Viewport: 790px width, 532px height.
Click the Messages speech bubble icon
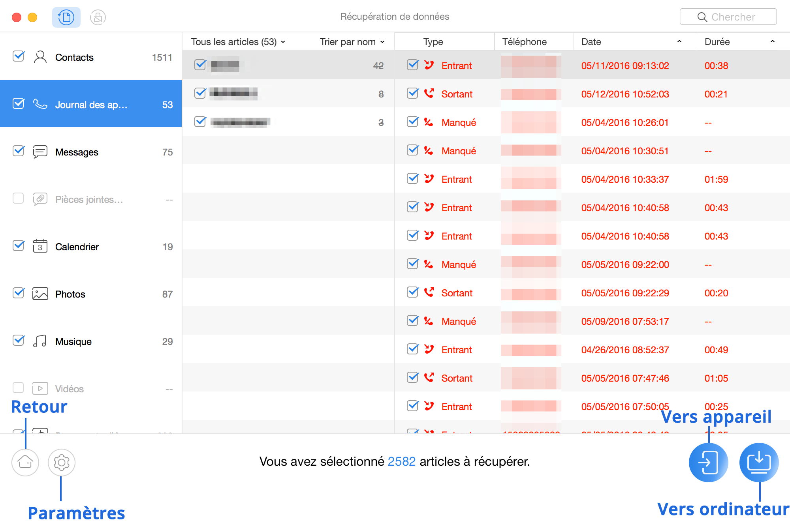[x=40, y=152]
